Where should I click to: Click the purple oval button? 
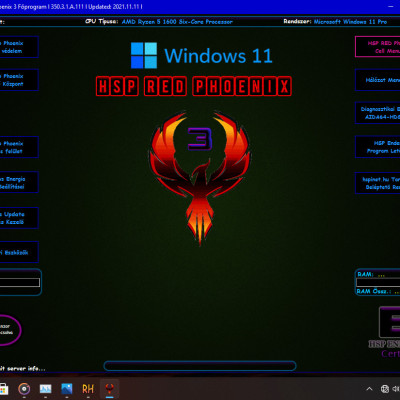click(10, 329)
